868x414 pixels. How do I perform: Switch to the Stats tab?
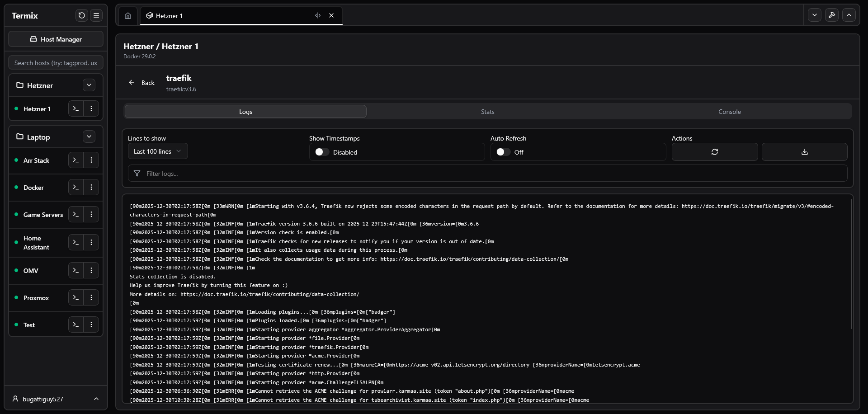487,112
